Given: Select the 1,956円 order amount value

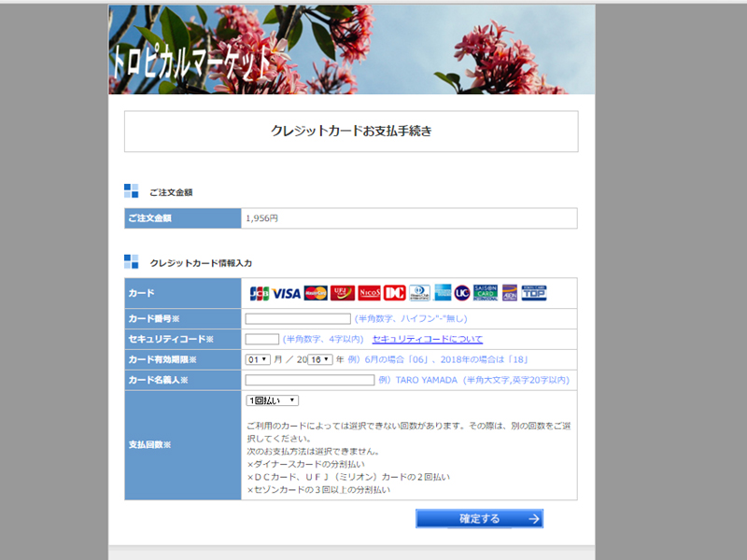Looking at the screenshot, I should coord(261,218).
